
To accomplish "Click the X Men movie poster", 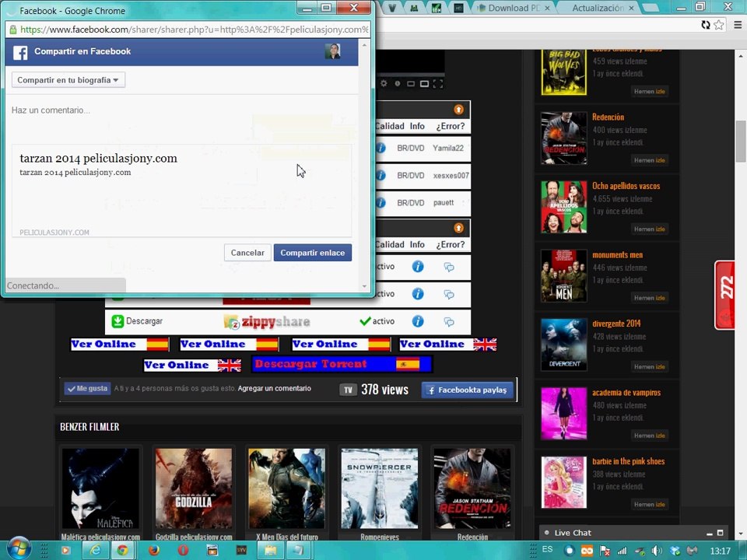I will [286, 488].
